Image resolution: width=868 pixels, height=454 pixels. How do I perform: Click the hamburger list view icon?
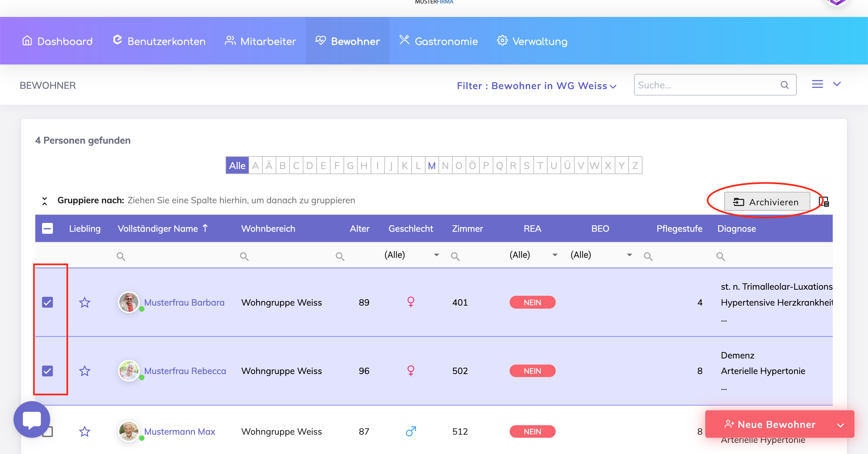pos(817,84)
